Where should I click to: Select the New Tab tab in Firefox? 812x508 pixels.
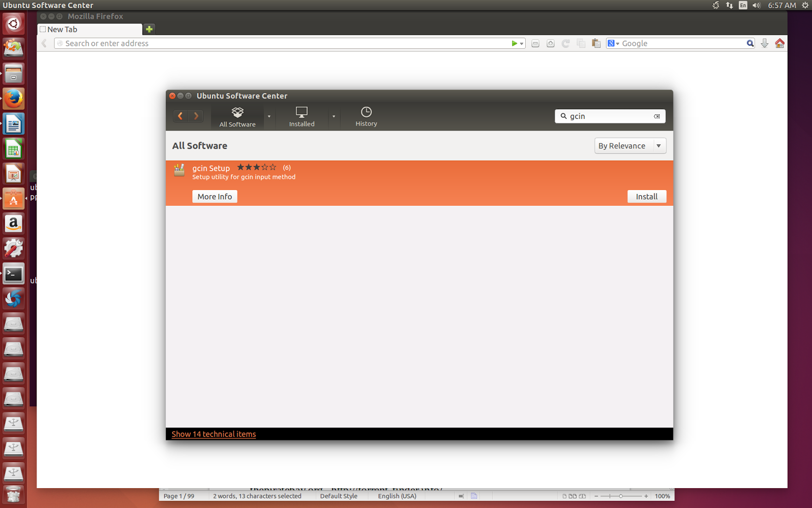[90, 29]
